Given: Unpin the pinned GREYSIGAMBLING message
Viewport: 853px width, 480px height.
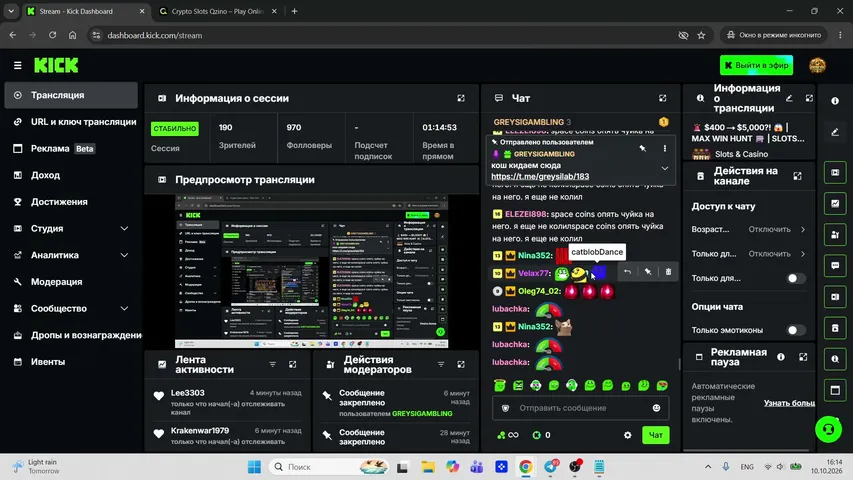Looking at the screenshot, I should 642,148.
